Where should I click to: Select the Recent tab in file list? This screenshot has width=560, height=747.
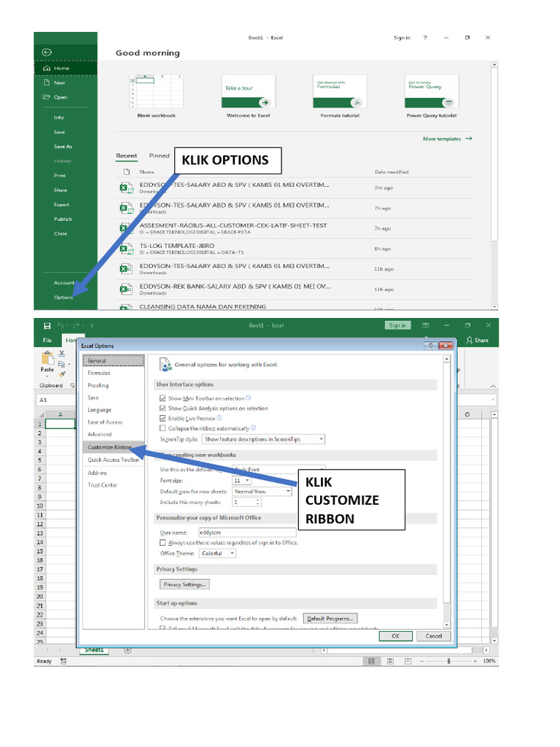(126, 156)
